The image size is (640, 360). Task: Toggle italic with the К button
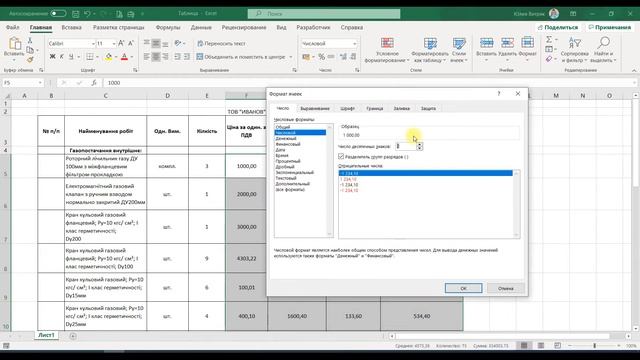(62, 57)
